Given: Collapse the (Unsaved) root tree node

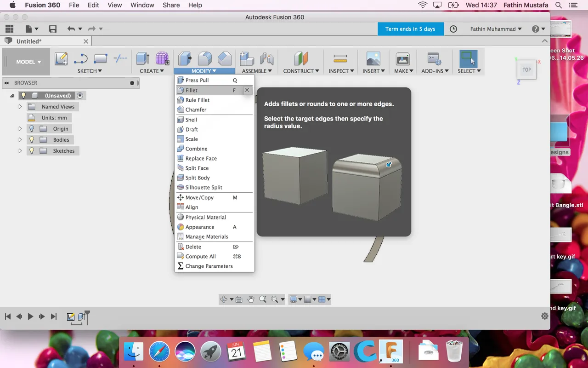Looking at the screenshot, I should pyautogui.click(x=12, y=96).
